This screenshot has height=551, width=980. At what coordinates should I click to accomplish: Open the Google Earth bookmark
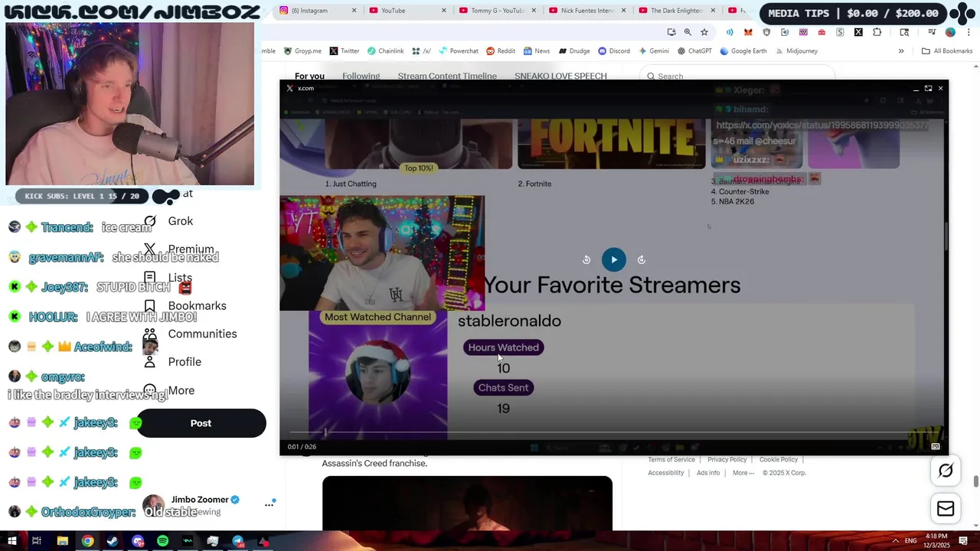[x=743, y=51]
